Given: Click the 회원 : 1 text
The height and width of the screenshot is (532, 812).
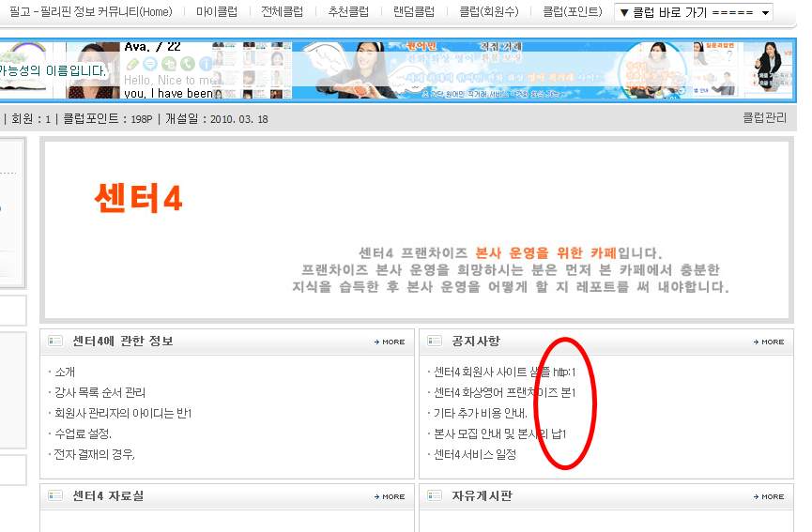Looking at the screenshot, I should [31, 119].
